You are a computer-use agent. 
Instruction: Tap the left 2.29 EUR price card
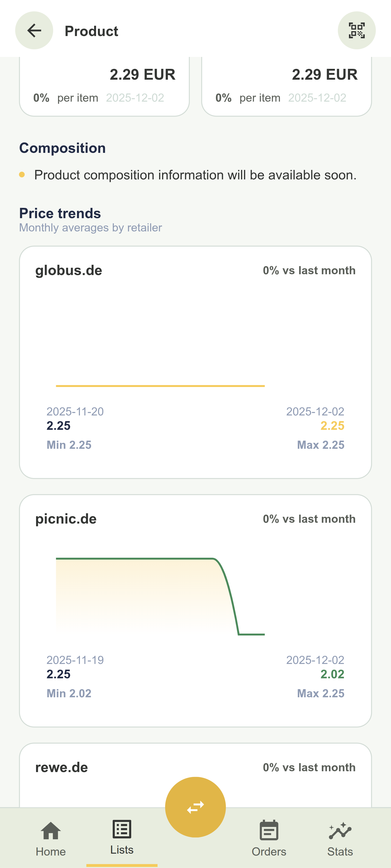pyautogui.click(x=104, y=84)
